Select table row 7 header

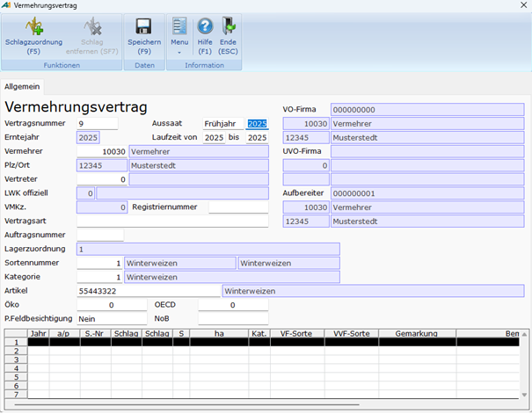[x=16, y=394]
